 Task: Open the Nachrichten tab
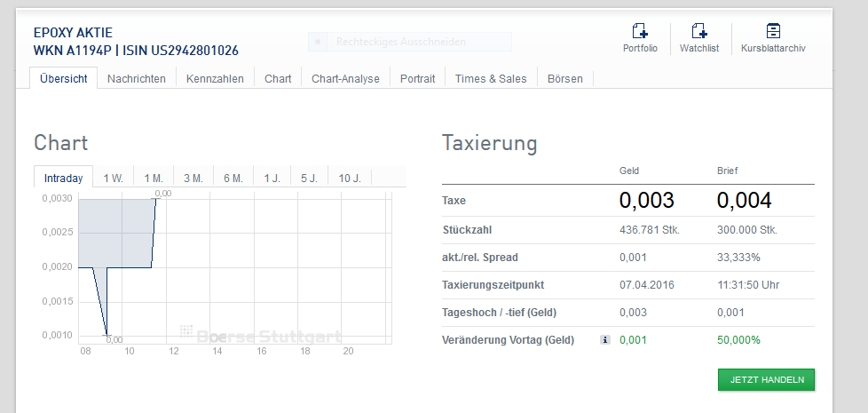pyautogui.click(x=137, y=79)
